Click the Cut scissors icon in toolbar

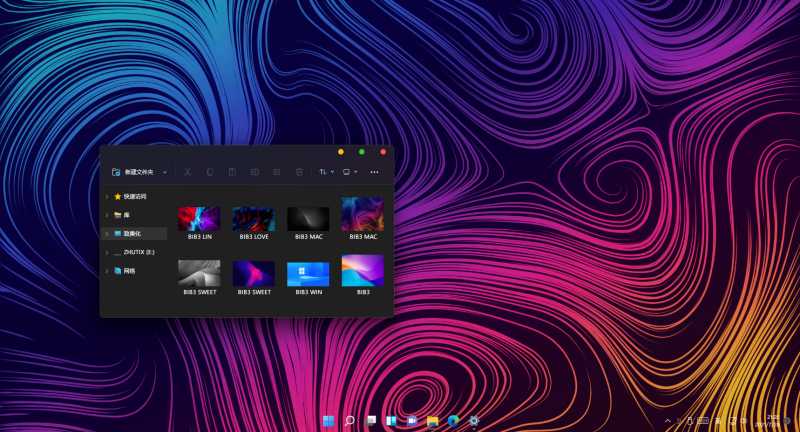(187, 172)
